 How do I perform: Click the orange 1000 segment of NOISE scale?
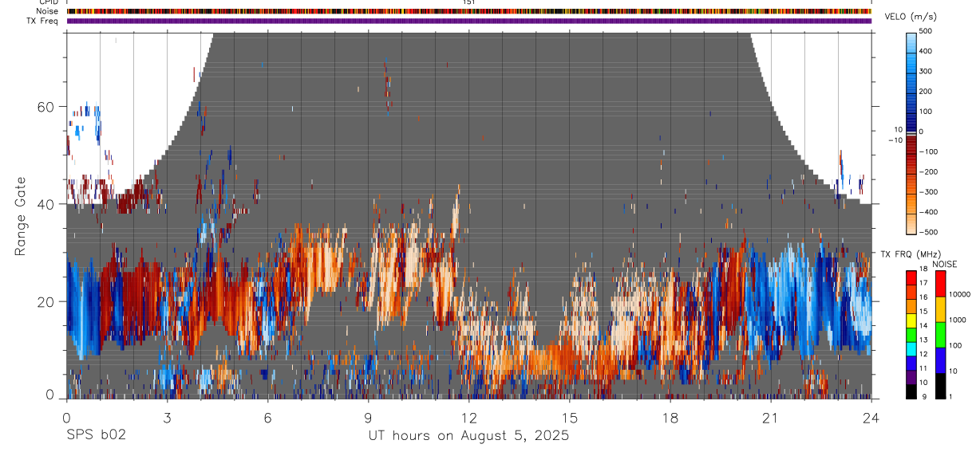click(x=940, y=309)
